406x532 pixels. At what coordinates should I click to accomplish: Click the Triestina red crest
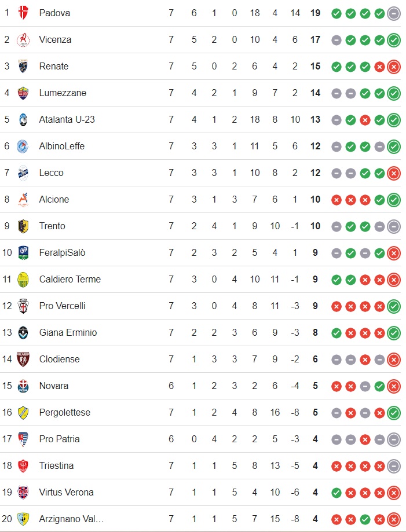(23, 466)
